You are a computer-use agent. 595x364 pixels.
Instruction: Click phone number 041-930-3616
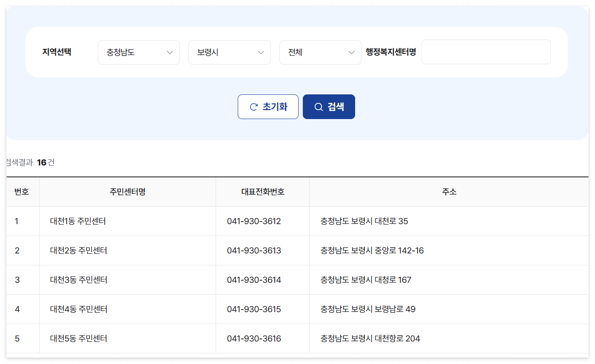click(254, 338)
